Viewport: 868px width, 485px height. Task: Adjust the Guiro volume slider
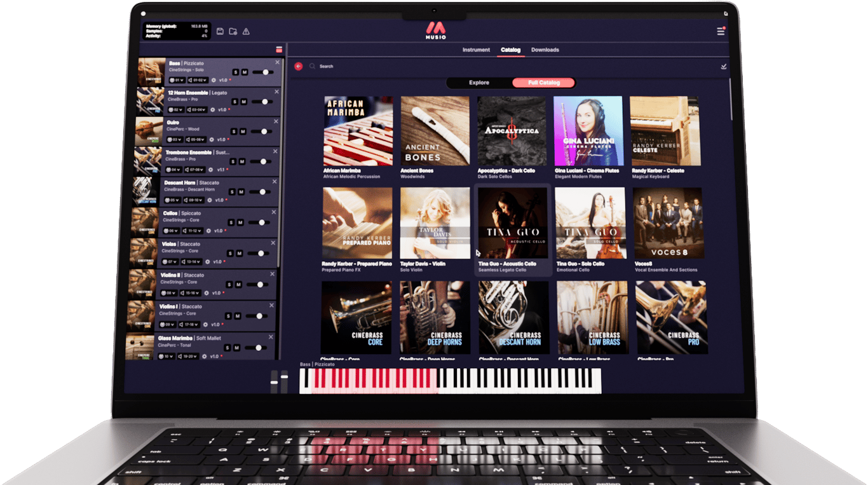pyautogui.click(x=261, y=132)
